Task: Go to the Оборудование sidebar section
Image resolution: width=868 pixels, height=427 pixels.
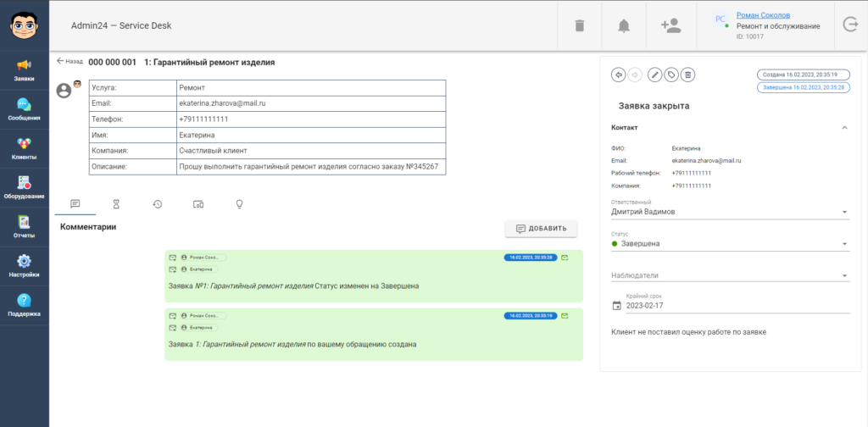Action: (x=24, y=186)
